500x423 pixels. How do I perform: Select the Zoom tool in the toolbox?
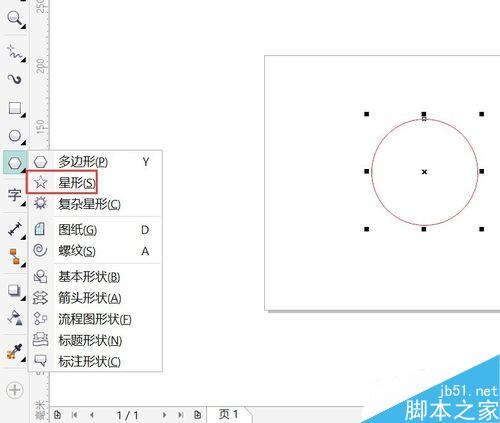pos(14,18)
